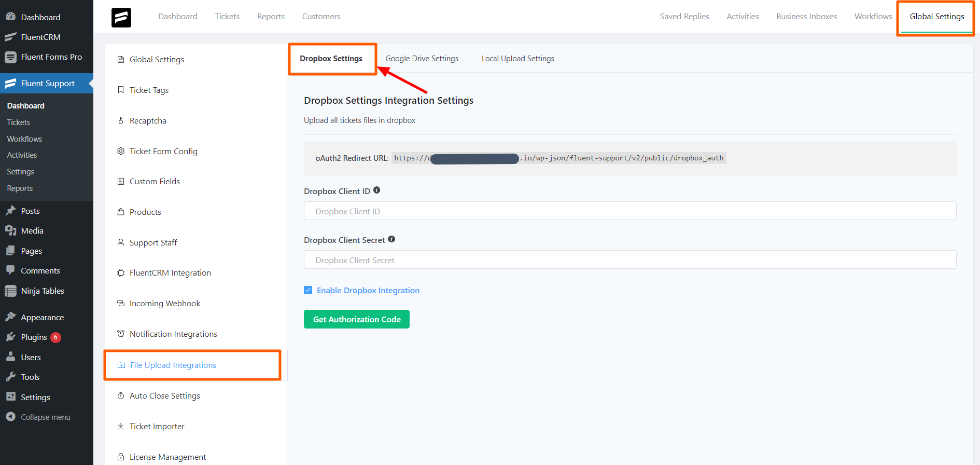Open Reports in the top navigation bar
The width and height of the screenshot is (980, 465).
[271, 17]
